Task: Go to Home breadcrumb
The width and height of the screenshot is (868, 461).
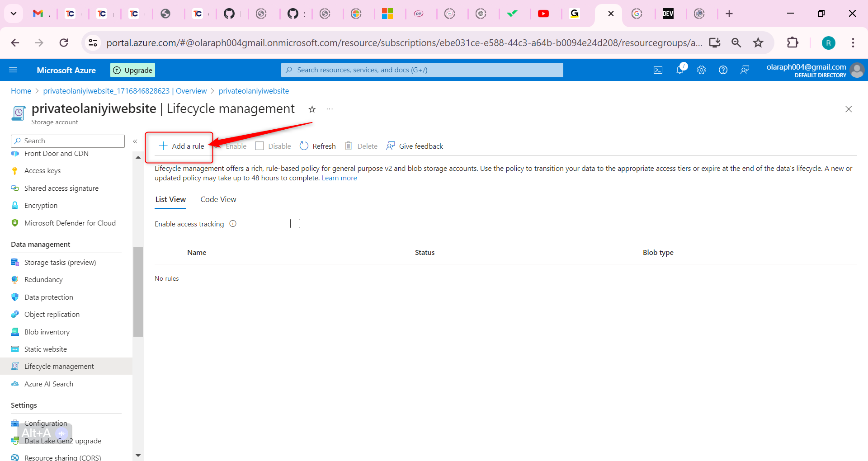Action: (x=21, y=91)
